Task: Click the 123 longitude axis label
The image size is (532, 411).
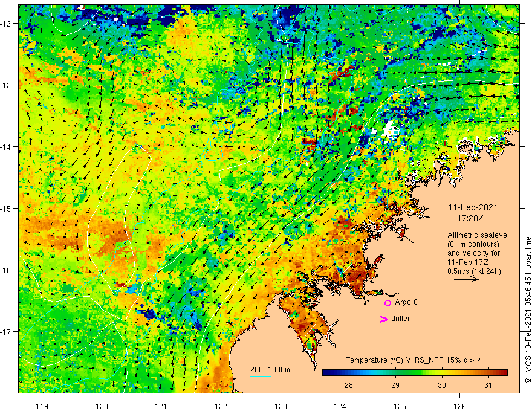Action: pos(281,406)
